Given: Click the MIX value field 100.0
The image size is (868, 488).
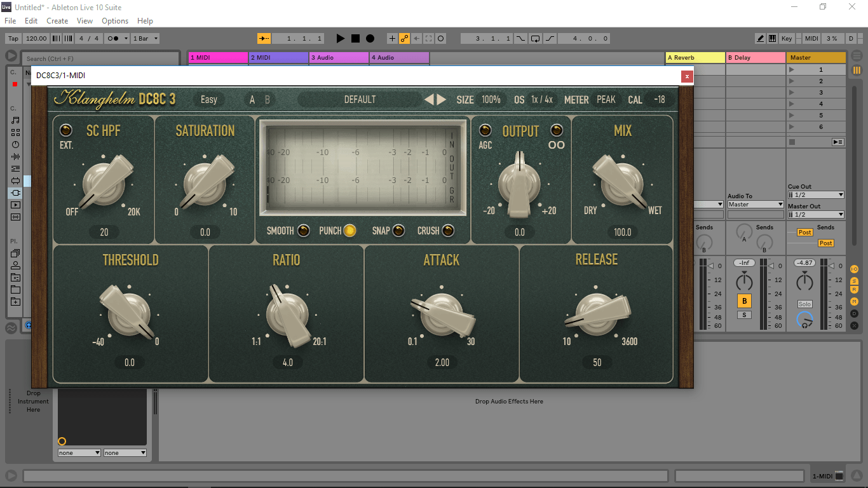Looking at the screenshot, I should 623,232.
